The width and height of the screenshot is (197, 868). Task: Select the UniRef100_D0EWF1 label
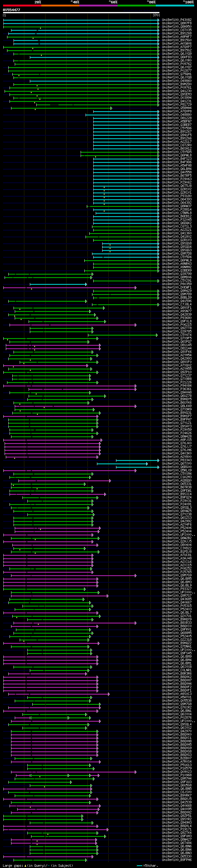177,287
